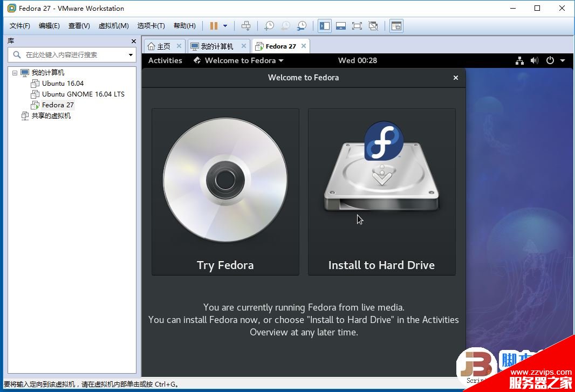Screen dimensions: 575x392
Task: Open the snapshot manager toolbar icon
Action: (x=302, y=26)
